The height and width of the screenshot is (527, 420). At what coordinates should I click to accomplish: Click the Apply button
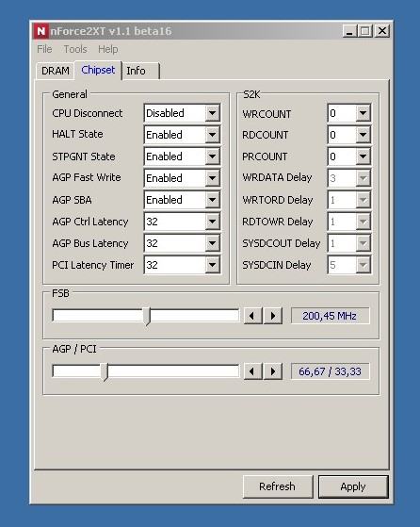pyautogui.click(x=353, y=486)
